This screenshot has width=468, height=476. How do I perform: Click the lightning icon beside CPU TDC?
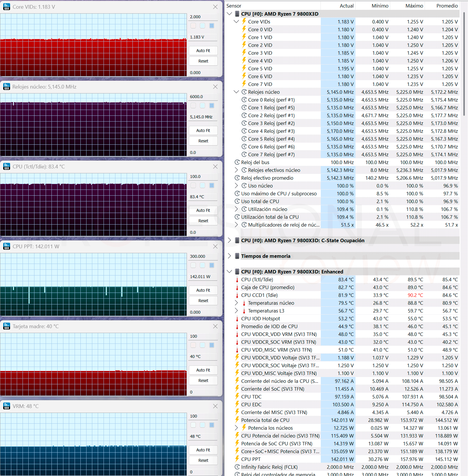[x=237, y=396]
